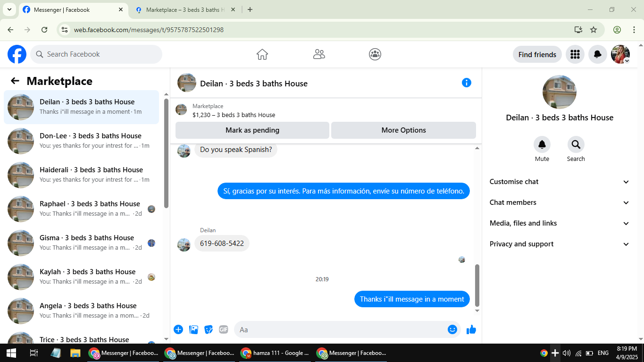Open the Facebook logo home link

17,54
